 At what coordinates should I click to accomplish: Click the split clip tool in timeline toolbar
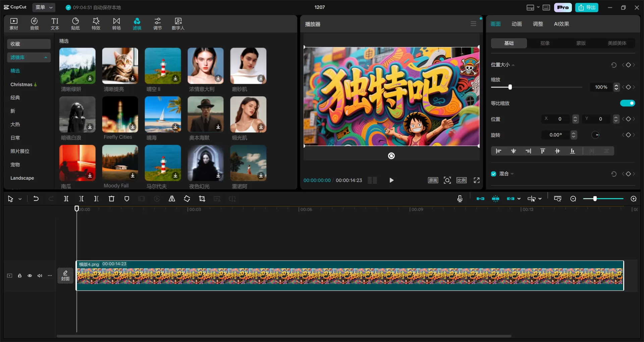[x=66, y=199]
